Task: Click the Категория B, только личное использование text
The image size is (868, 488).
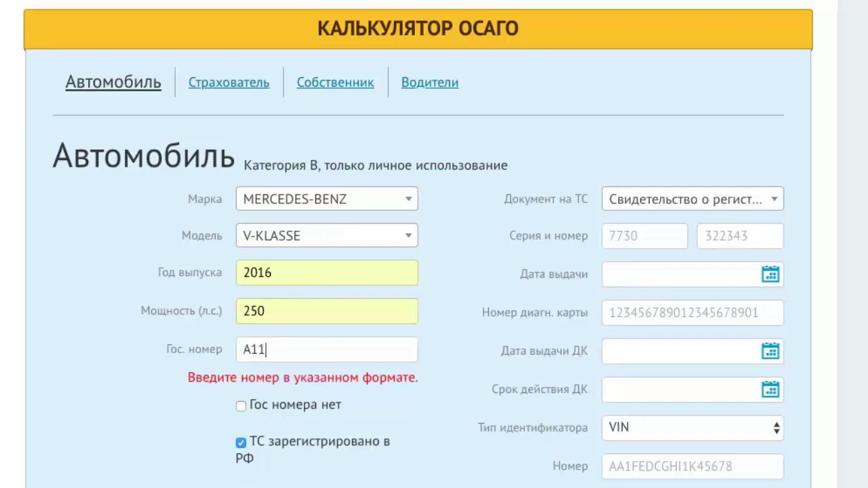Action: pyautogui.click(x=376, y=165)
